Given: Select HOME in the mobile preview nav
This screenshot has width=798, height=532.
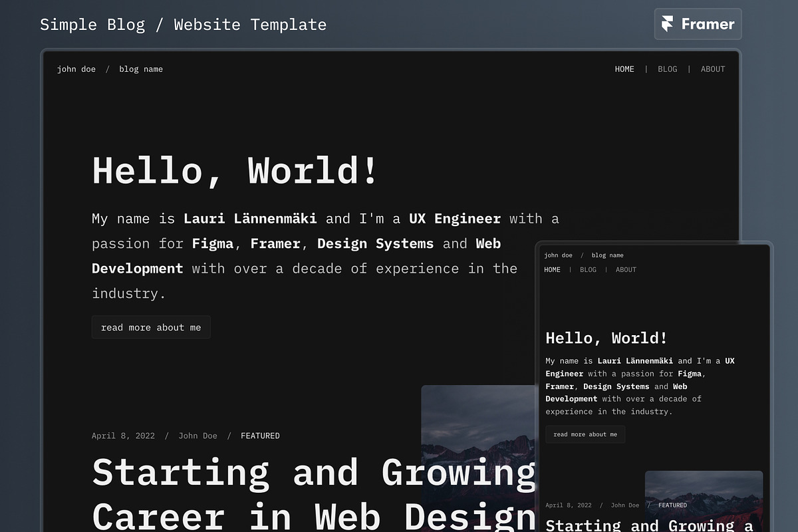Looking at the screenshot, I should [x=552, y=270].
